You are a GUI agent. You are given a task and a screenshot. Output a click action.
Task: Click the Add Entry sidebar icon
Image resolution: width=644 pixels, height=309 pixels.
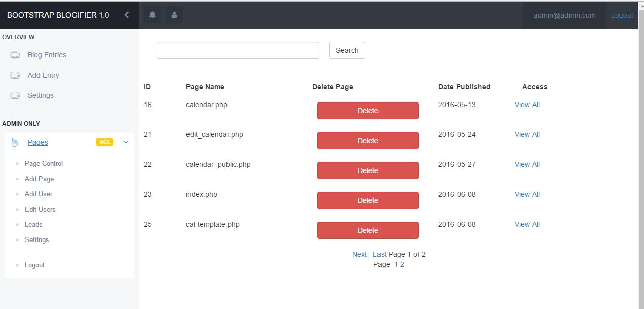[15, 75]
